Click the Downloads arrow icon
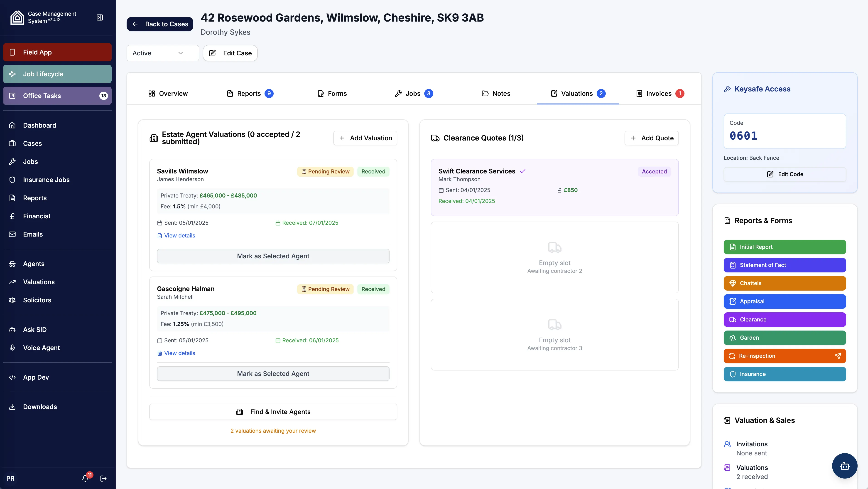Image resolution: width=868 pixels, height=489 pixels. [12, 407]
